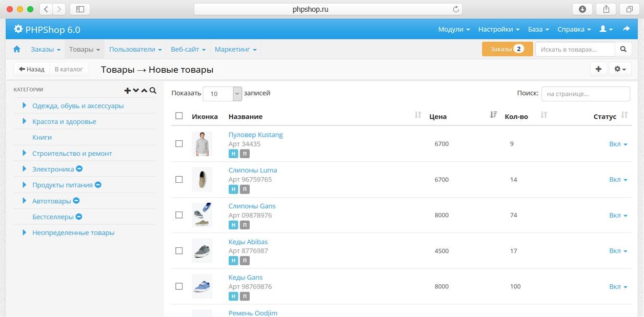Viewport: 644px width, 317px height.
Task: Expand the Одежда, обувь и аксессуары category
Action: pos(24,105)
